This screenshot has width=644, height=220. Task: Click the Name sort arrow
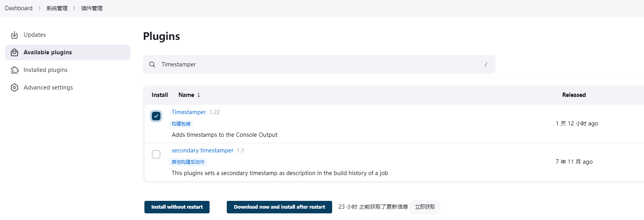(199, 95)
